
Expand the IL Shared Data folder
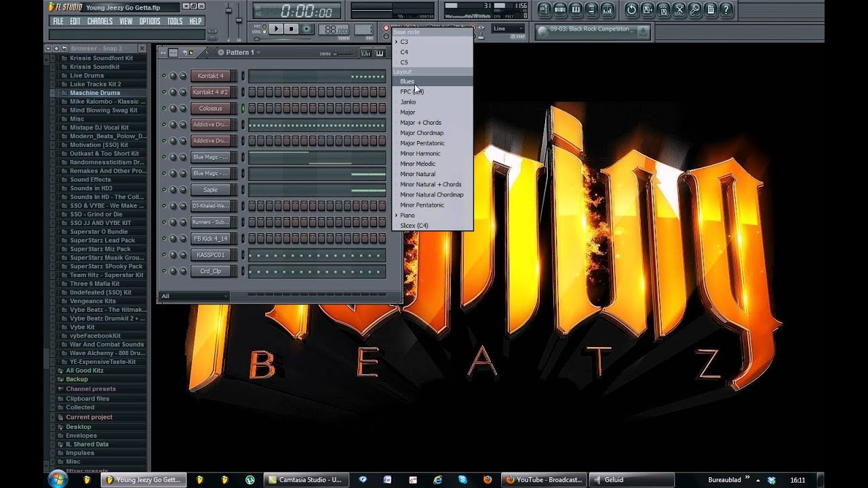click(x=87, y=445)
